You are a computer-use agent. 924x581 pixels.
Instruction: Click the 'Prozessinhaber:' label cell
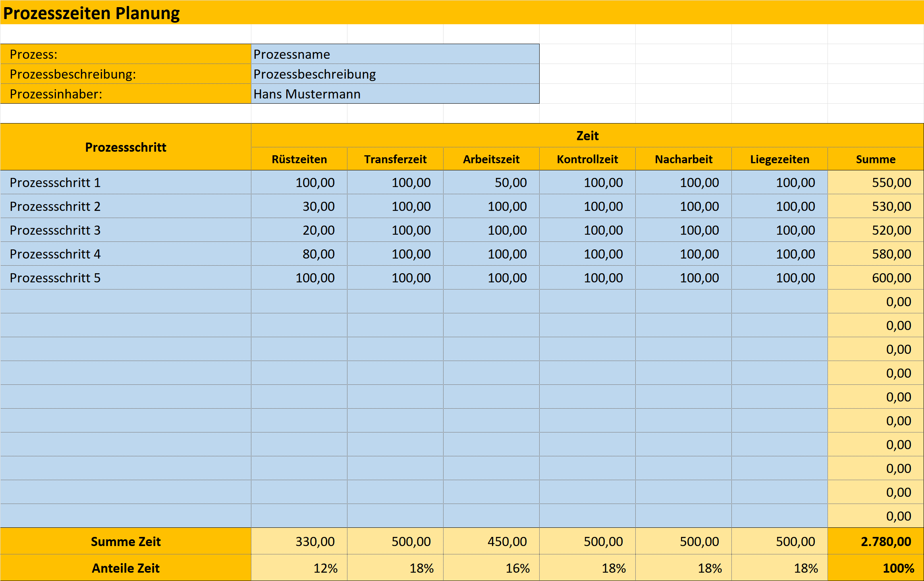(125, 94)
